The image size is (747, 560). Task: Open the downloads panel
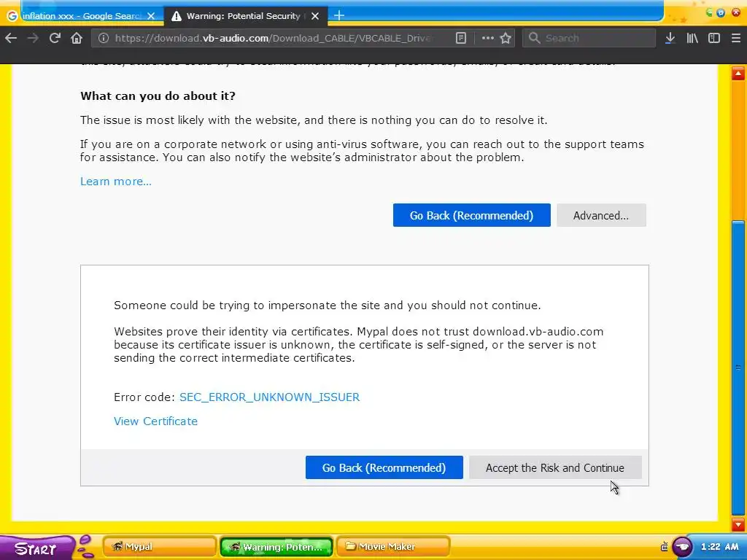point(670,38)
